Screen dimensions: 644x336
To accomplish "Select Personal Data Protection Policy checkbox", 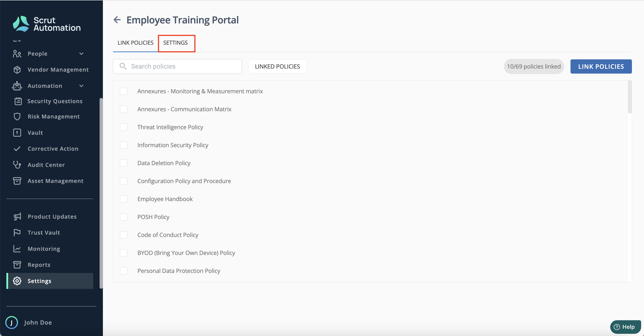I will click(123, 271).
